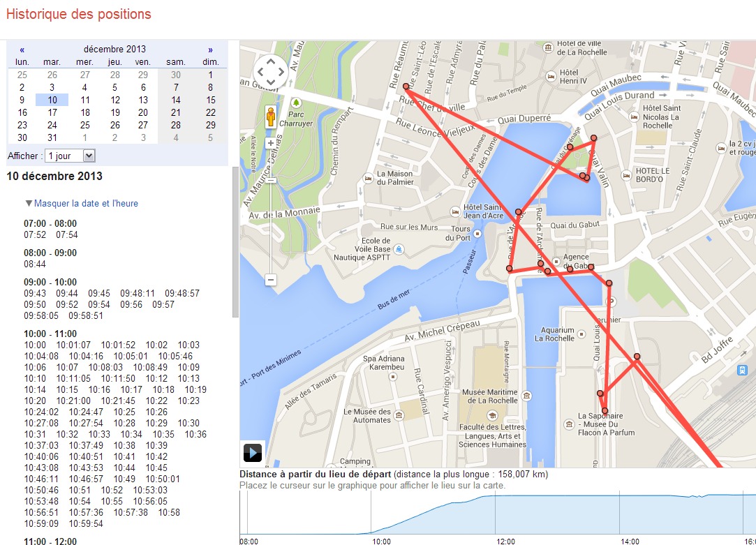Click the La Saponaire museum icon
756x545 pixels.
tap(570, 424)
